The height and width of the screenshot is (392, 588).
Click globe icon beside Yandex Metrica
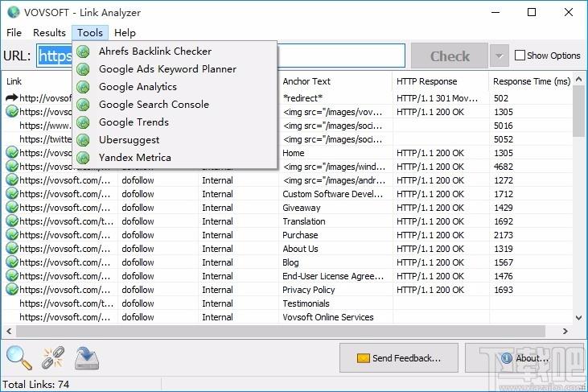pyautogui.click(x=83, y=158)
